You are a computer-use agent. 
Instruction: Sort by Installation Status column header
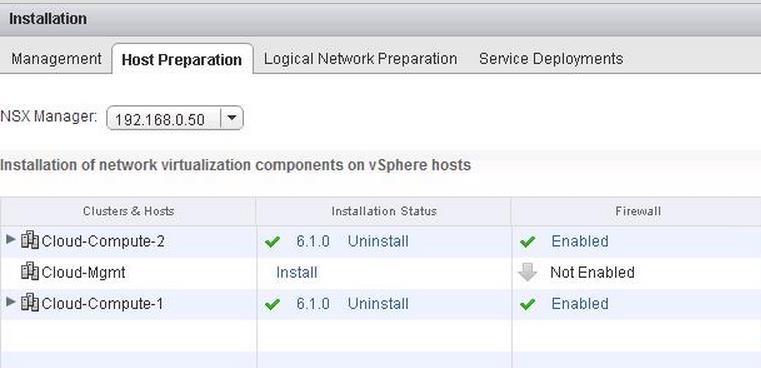point(384,211)
